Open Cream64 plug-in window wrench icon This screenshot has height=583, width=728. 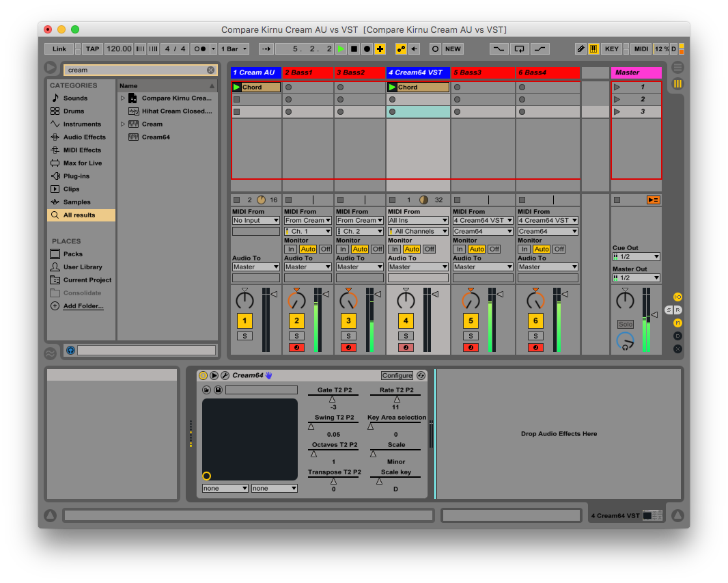pyautogui.click(x=225, y=375)
